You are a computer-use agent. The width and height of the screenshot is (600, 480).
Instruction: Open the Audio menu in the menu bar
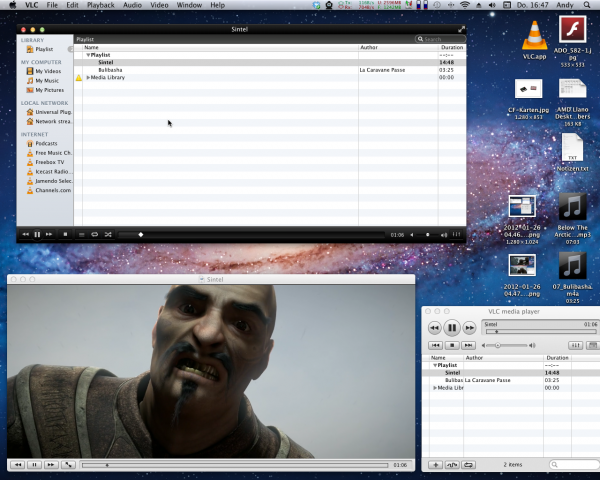(132, 6)
